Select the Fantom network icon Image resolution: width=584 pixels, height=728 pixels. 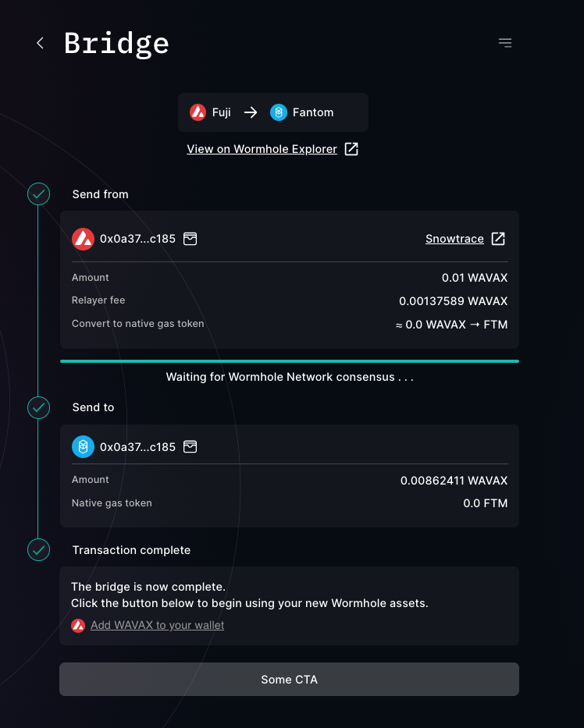point(279,112)
